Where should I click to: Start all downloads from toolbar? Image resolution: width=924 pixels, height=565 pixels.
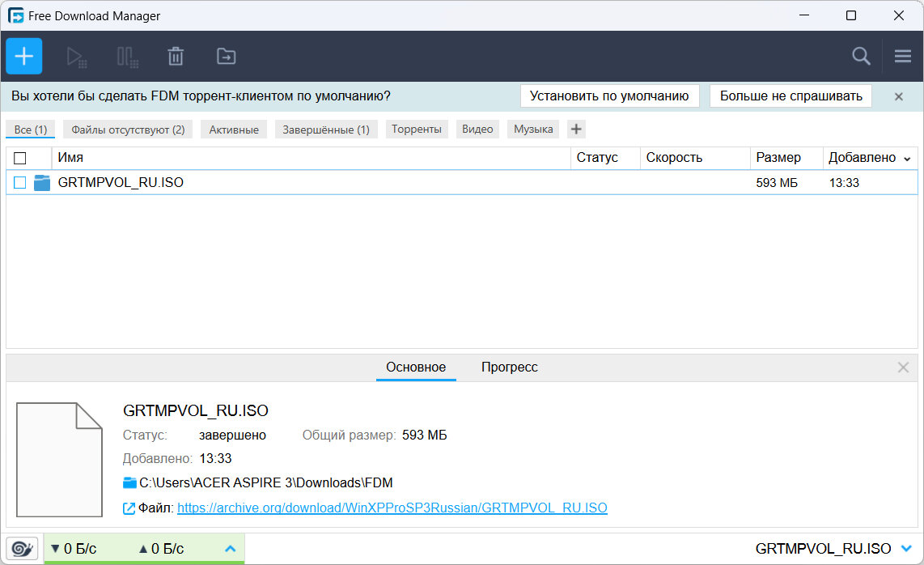coord(77,57)
